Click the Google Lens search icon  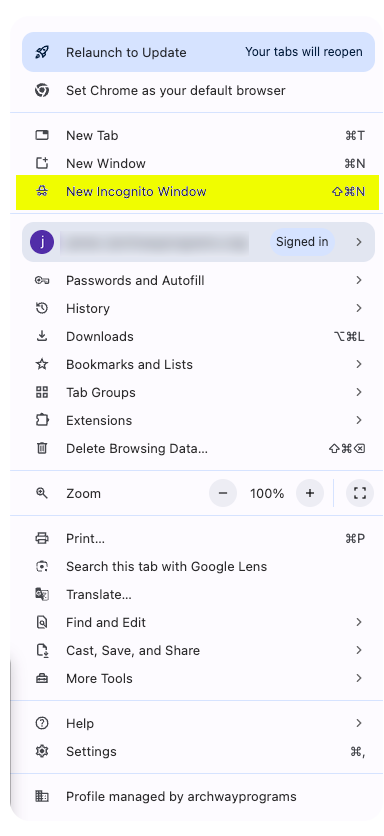point(42,567)
